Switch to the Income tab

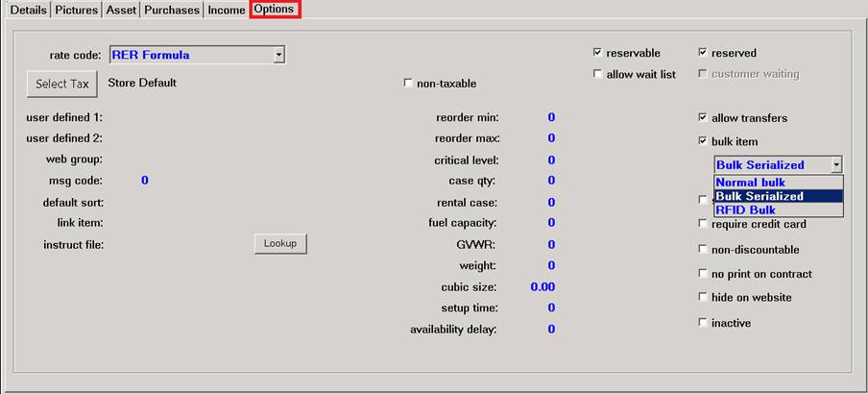click(x=227, y=10)
